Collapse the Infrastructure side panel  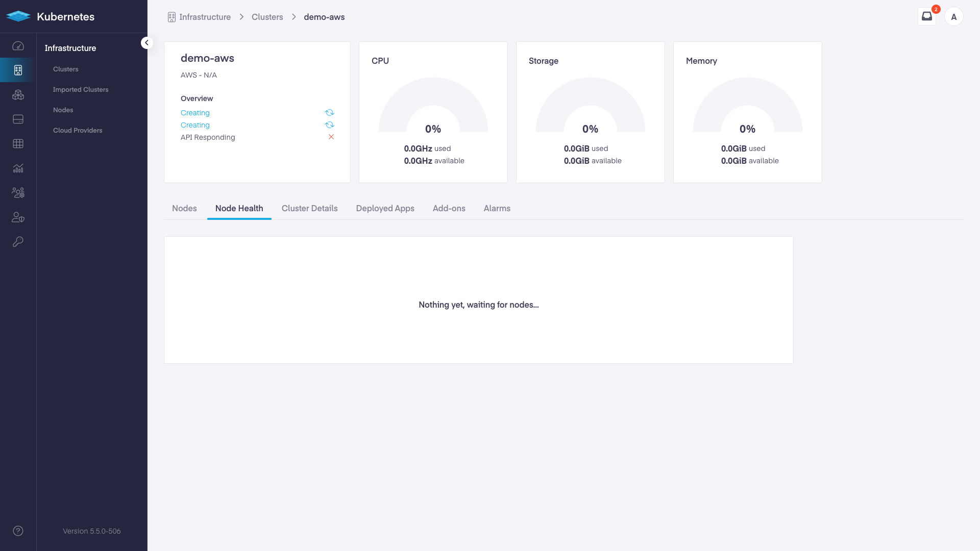[146, 43]
